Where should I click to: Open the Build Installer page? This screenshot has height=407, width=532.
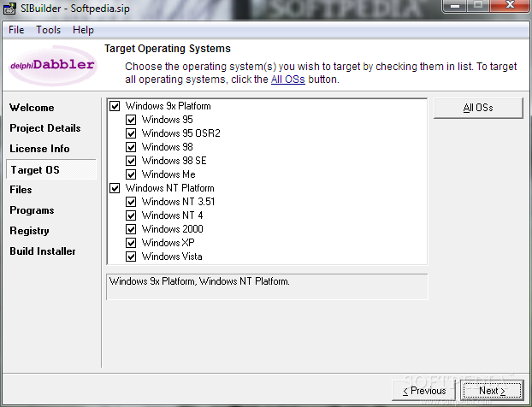pos(43,251)
